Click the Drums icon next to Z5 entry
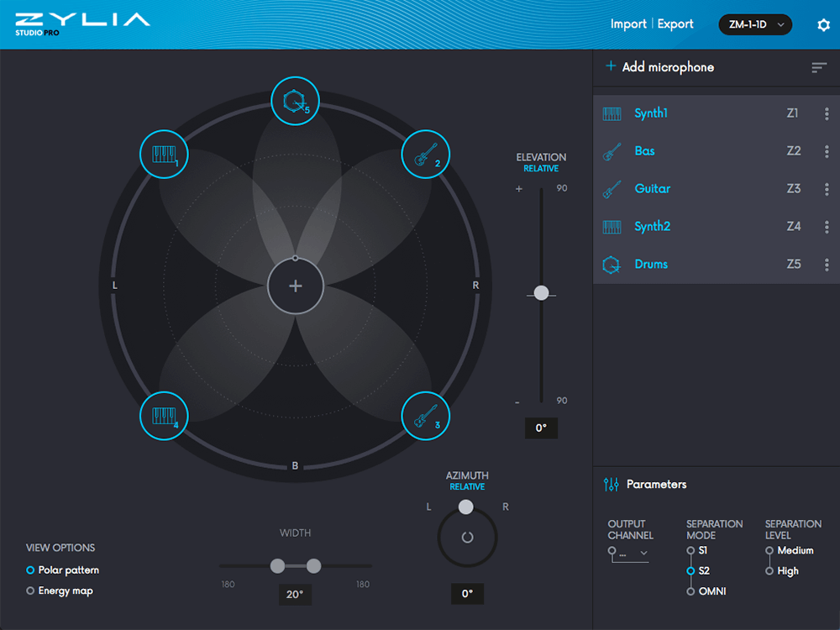Screen dimensions: 840x630 pyautogui.click(x=611, y=264)
